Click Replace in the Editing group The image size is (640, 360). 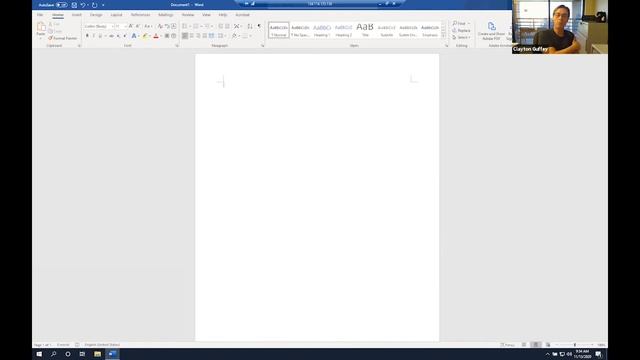click(461, 31)
